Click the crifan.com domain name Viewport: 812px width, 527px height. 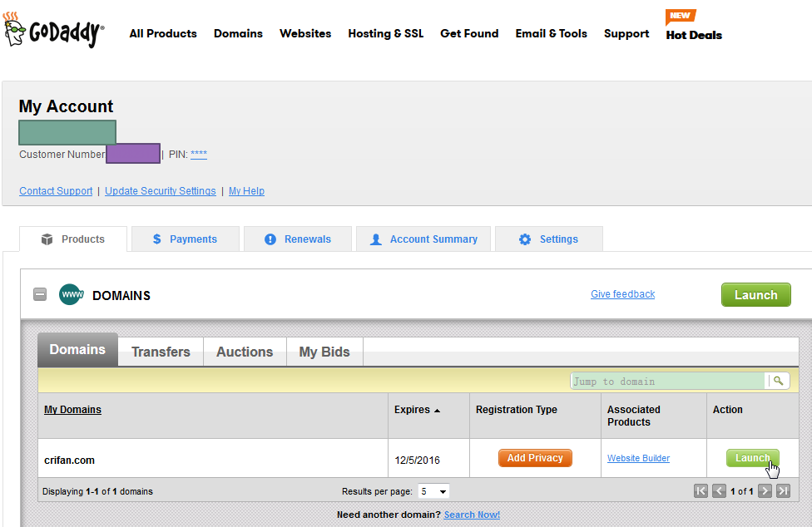click(69, 461)
